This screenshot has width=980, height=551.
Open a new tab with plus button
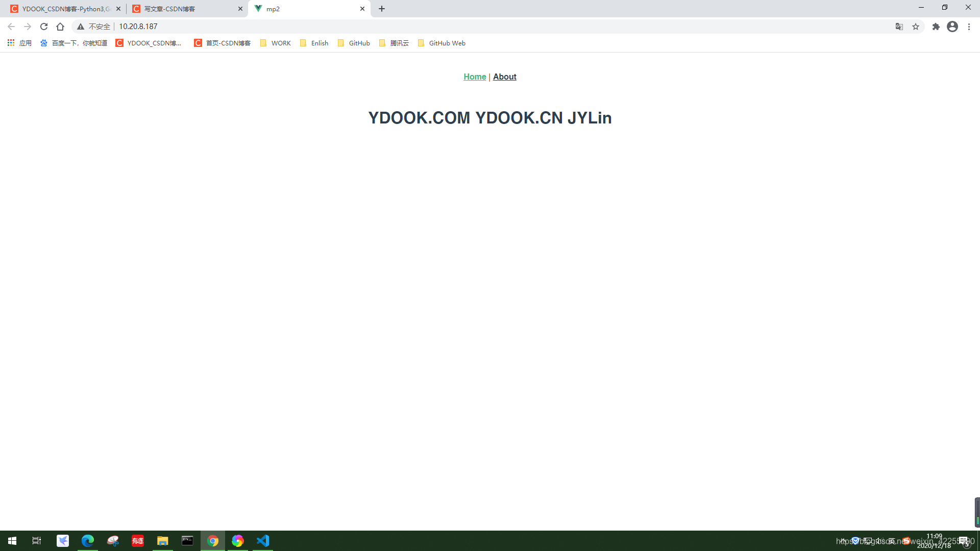(x=382, y=9)
